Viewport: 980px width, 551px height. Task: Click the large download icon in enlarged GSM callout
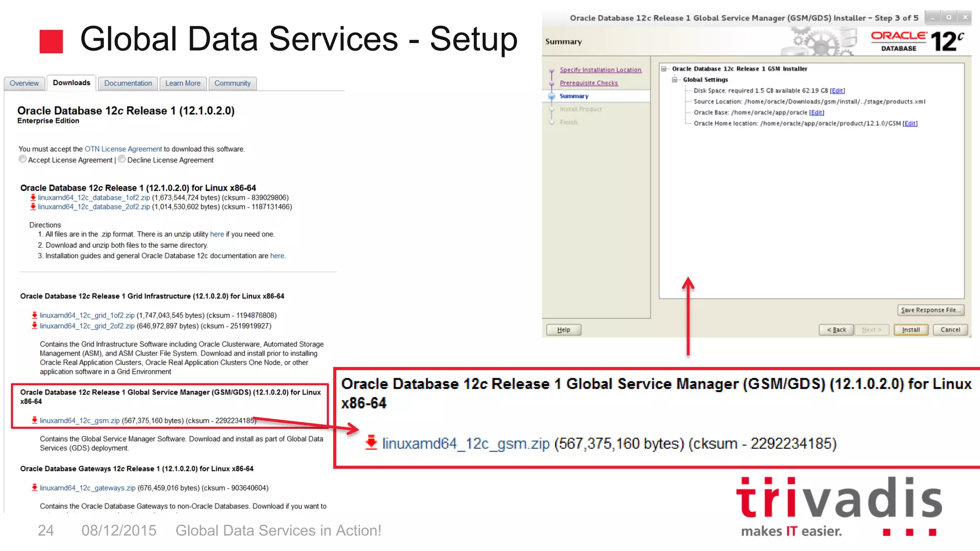(371, 443)
